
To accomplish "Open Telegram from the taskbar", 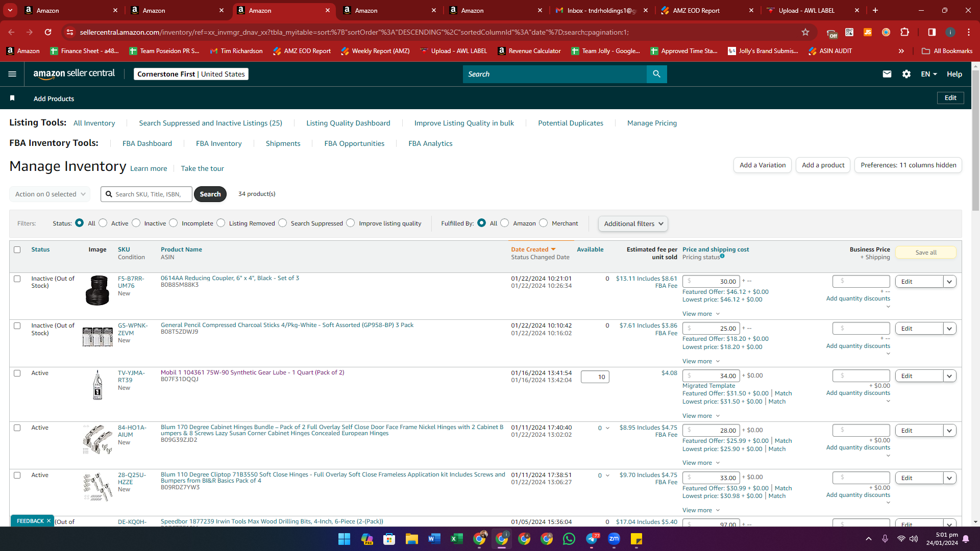I will pos(591,539).
